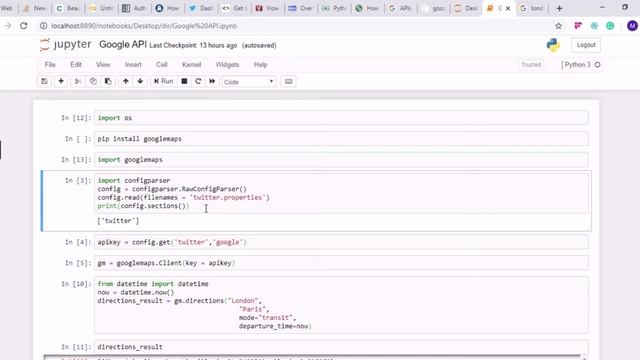The image size is (640, 360).
Task: Go forward with the browser arrow
Action: pos(7,26)
